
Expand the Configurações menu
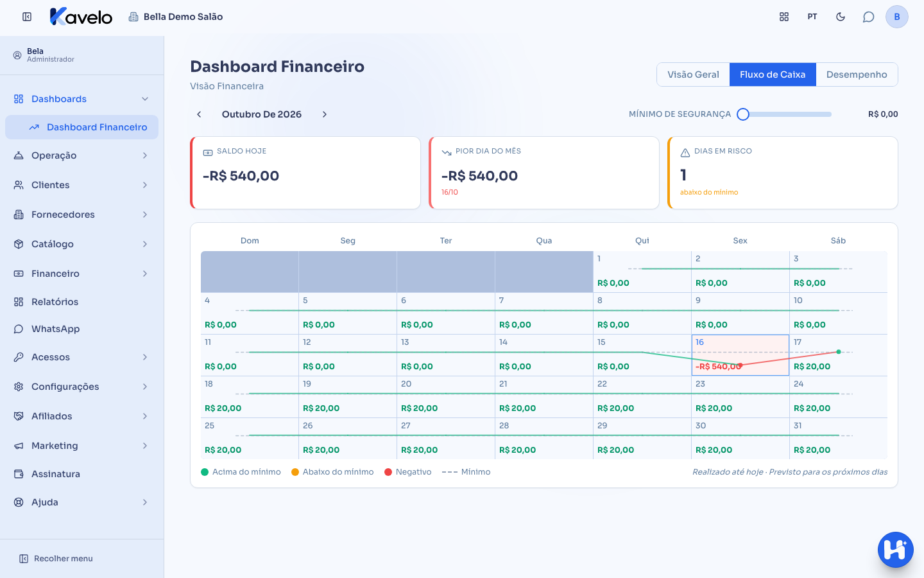click(81, 387)
